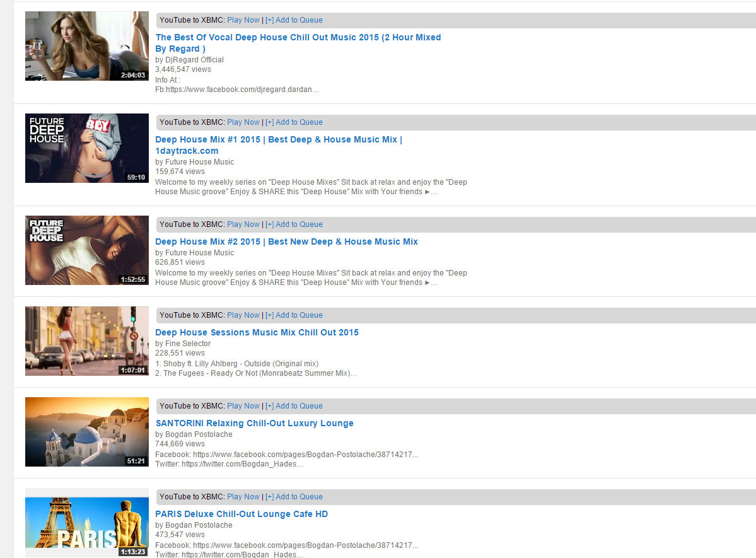The image size is (756, 558).
Task: Open PARIS Deluxe Chill-Out Lounge Cafe HD title
Action: pyautogui.click(x=241, y=514)
